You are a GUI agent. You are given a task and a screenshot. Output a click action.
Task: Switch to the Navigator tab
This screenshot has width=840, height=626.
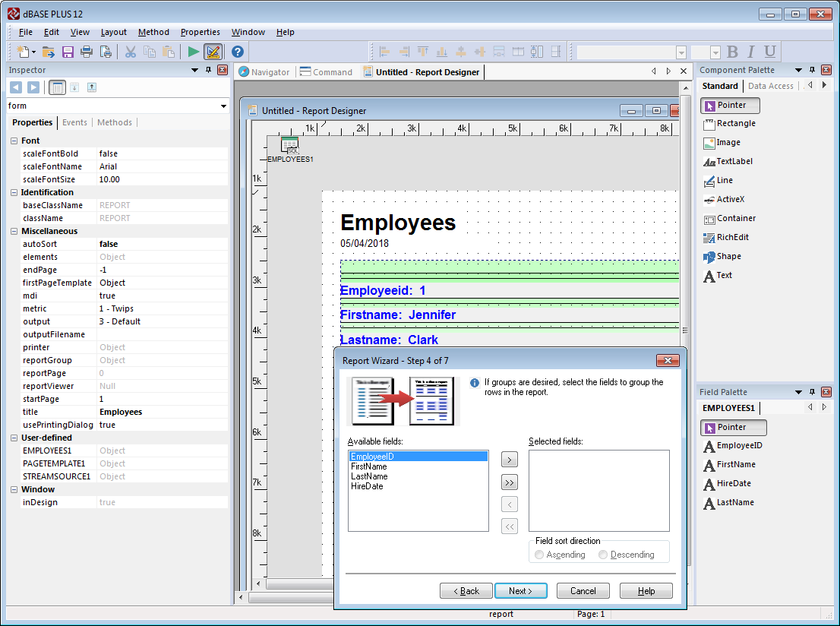[264, 72]
